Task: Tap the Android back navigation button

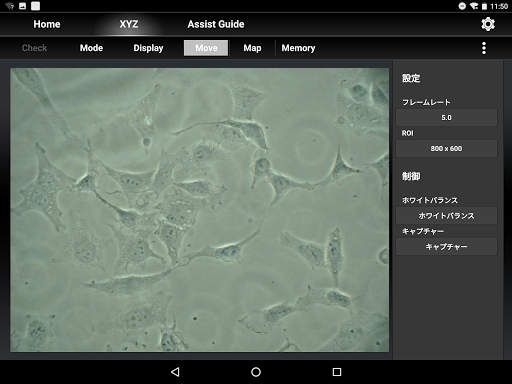Action: [x=175, y=372]
